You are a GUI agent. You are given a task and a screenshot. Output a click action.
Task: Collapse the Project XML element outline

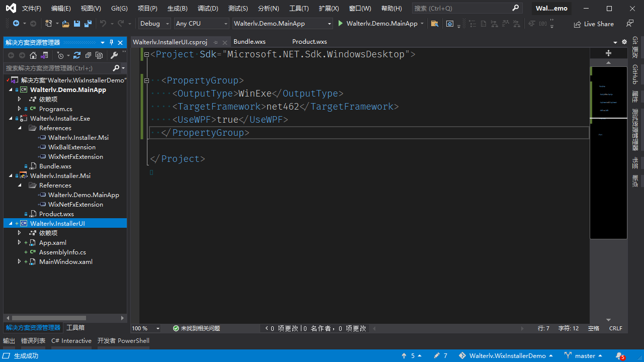click(x=146, y=54)
